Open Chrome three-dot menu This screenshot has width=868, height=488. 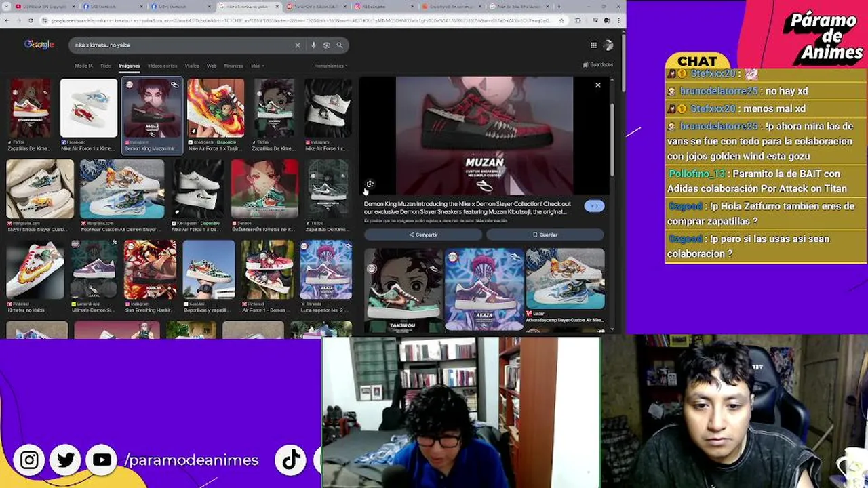coord(617,20)
